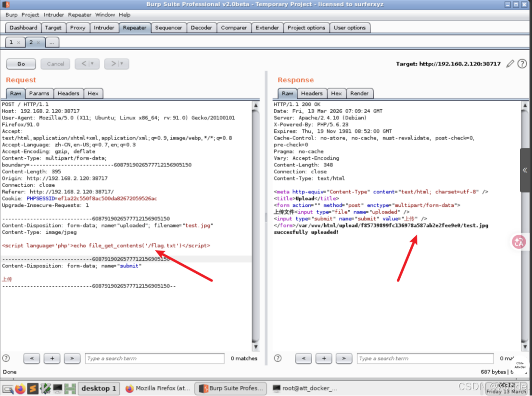532x396 pixels.
Task: Open the Project menu
Action: (x=30, y=15)
